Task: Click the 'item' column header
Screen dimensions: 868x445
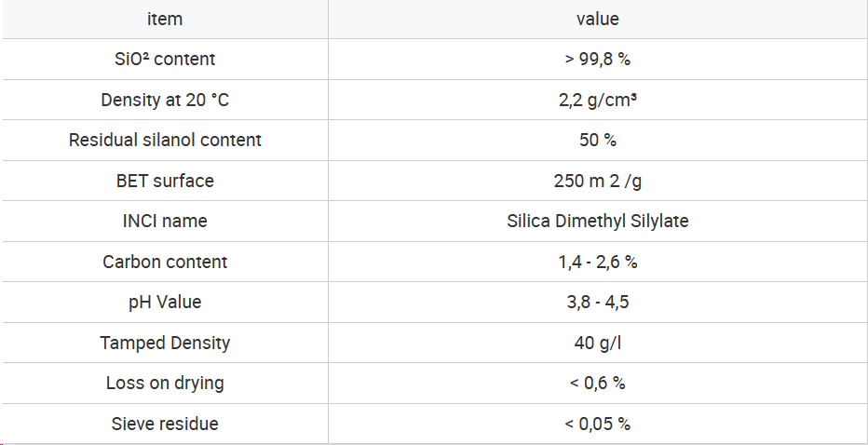Action: (165, 19)
